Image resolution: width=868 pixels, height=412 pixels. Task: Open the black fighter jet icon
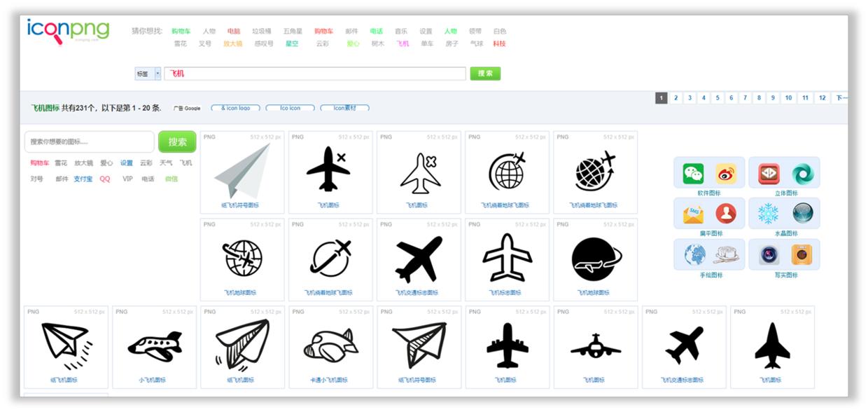click(772, 346)
